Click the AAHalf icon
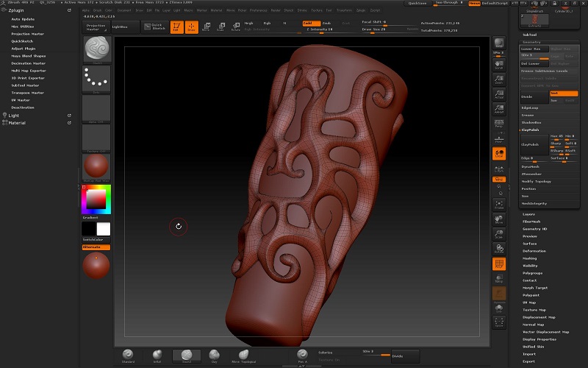The height and width of the screenshot is (368, 588). pos(499,109)
